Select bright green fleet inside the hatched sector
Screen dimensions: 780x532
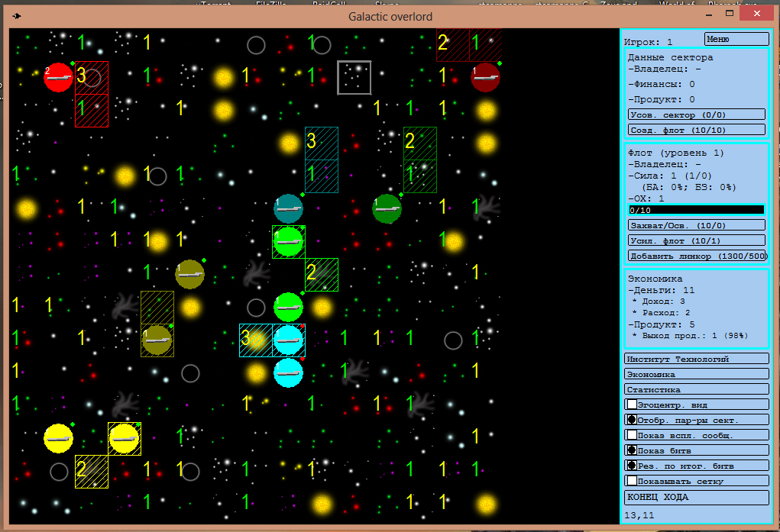[289, 242]
